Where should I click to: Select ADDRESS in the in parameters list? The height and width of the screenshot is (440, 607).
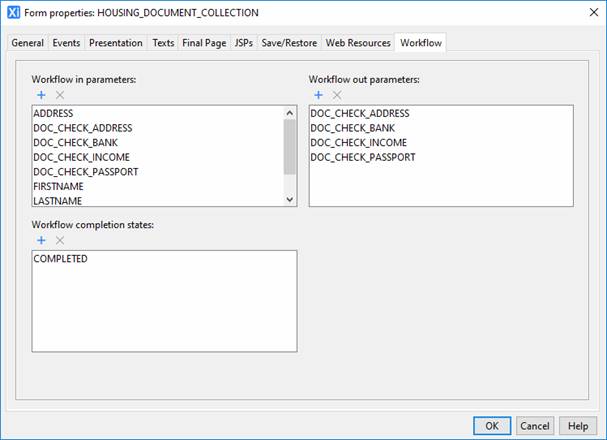pos(54,114)
